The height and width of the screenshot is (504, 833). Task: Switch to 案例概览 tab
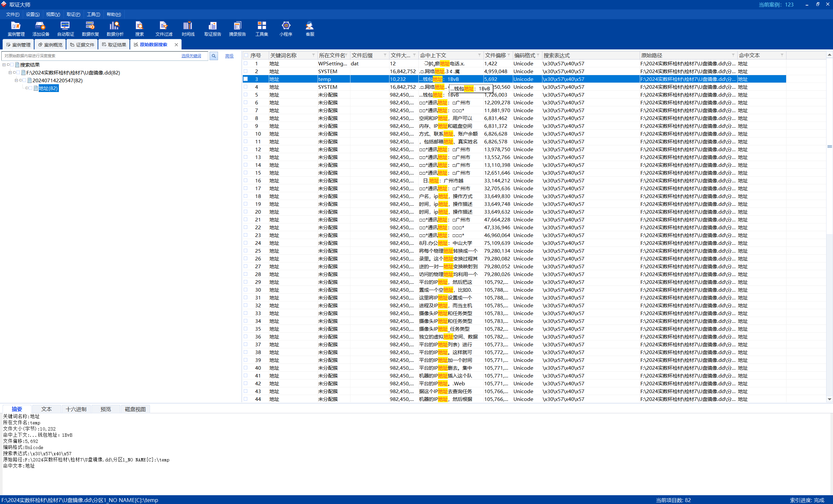tap(50, 45)
